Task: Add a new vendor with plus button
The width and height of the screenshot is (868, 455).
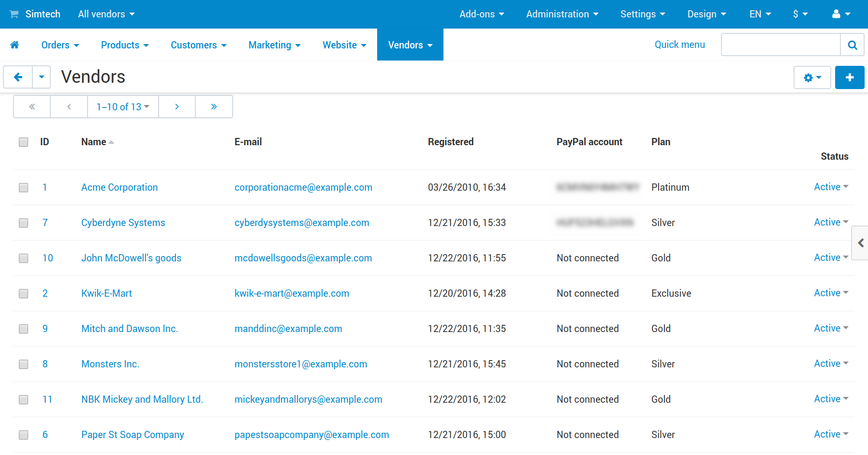Action: point(850,77)
